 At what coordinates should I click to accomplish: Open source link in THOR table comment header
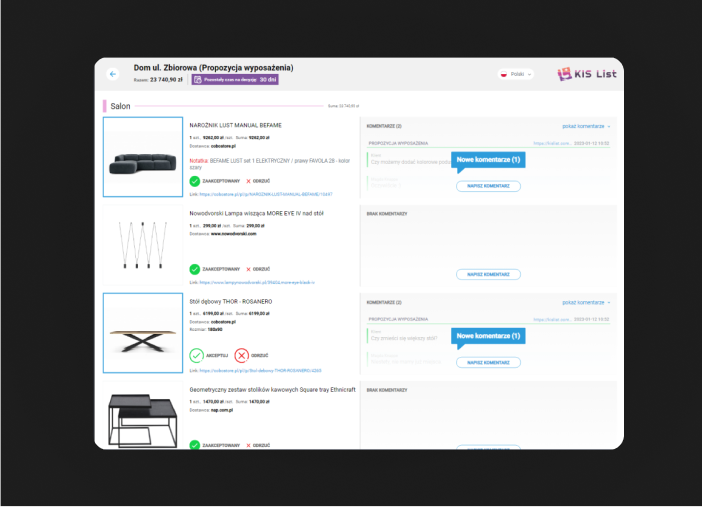[x=552, y=319]
